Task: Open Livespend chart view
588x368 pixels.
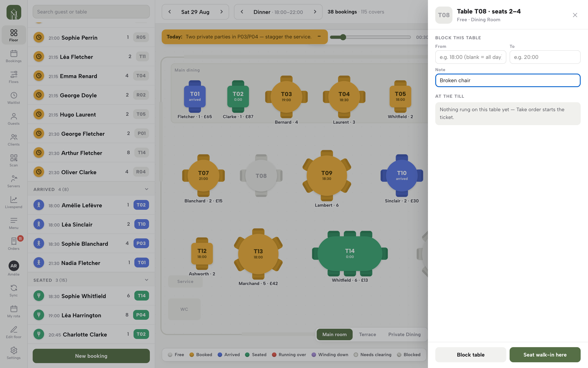Action: [x=13, y=202]
